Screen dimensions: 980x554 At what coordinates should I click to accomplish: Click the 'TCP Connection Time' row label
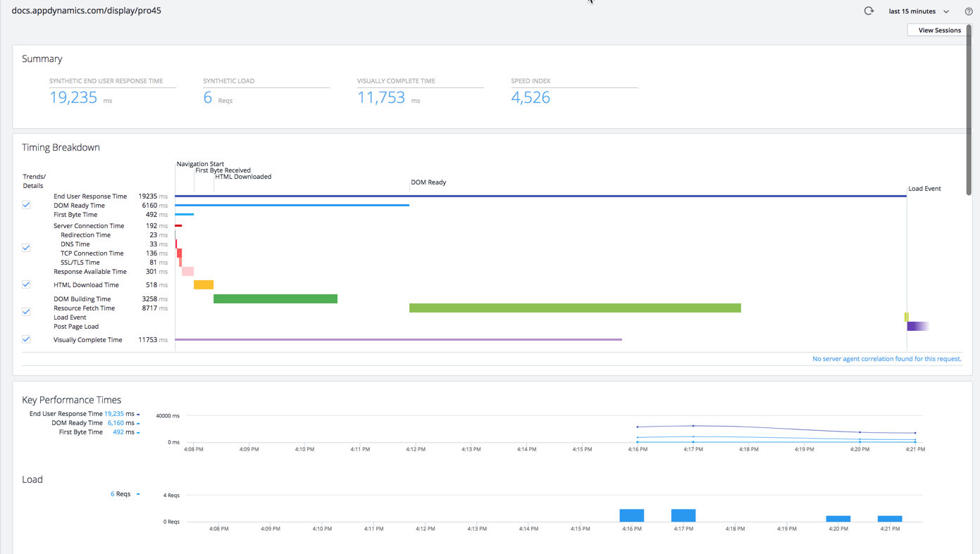click(92, 253)
